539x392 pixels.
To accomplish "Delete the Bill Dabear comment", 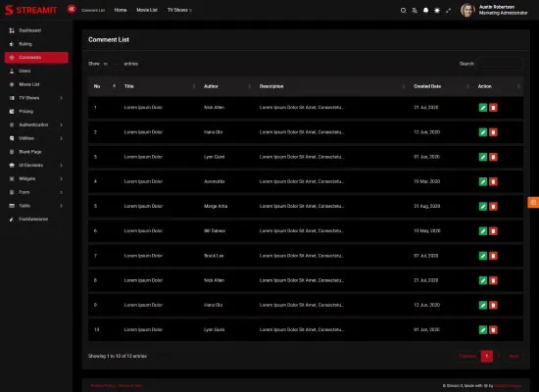I will pos(493,231).
